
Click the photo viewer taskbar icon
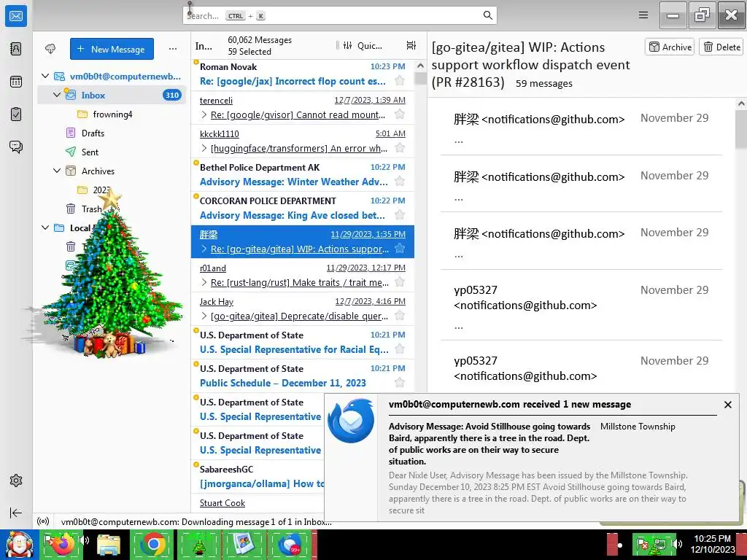click(244, 545)
